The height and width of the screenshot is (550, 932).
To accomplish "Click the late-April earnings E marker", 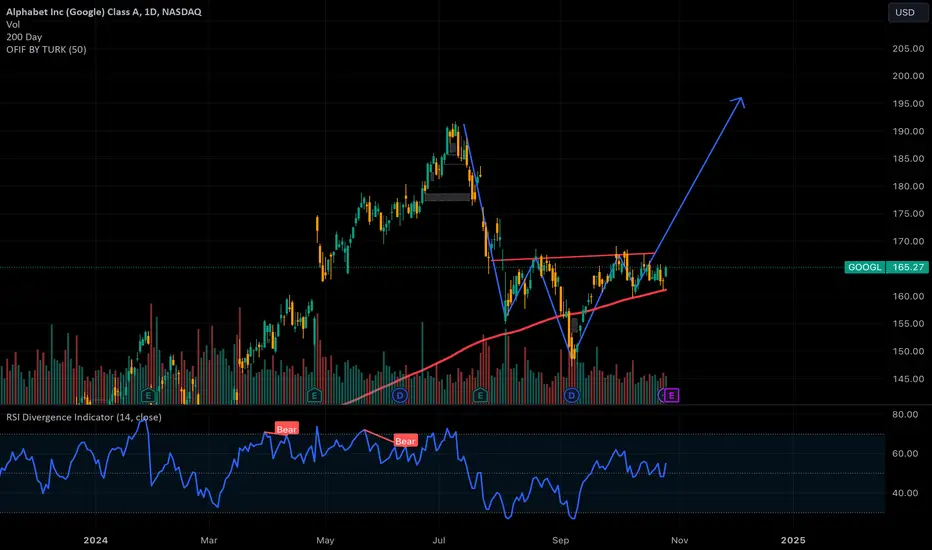I will 314,395.
